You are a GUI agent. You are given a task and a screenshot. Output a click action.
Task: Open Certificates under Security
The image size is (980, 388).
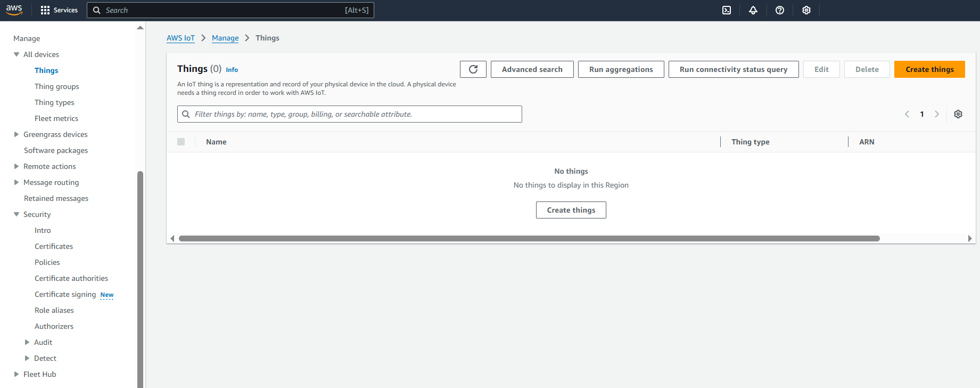pyautogui.click(x=54, y=246)
